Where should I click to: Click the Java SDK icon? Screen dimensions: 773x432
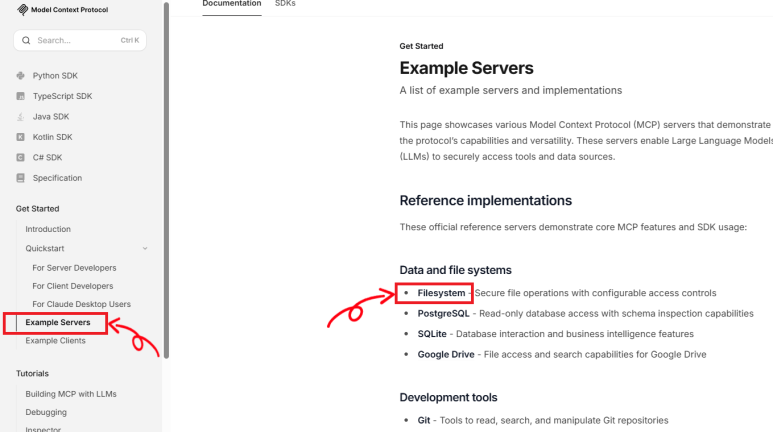pyautogui.click(x=20, y=116)
